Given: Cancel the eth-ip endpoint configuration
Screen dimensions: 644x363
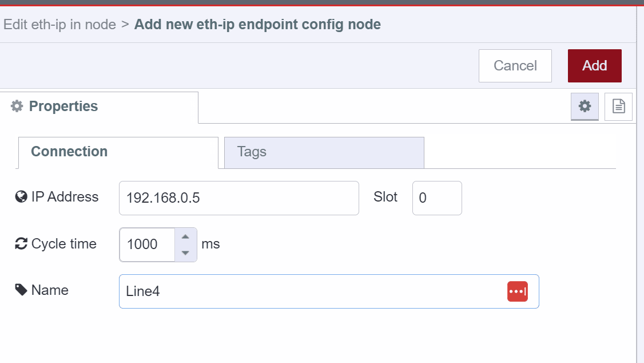Looking at the screenshot, I should 515,65.
